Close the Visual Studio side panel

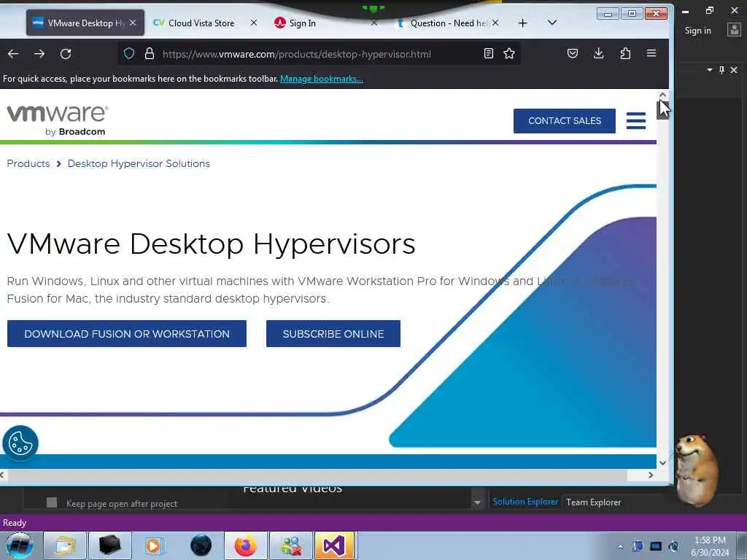[x=734, y=70]
